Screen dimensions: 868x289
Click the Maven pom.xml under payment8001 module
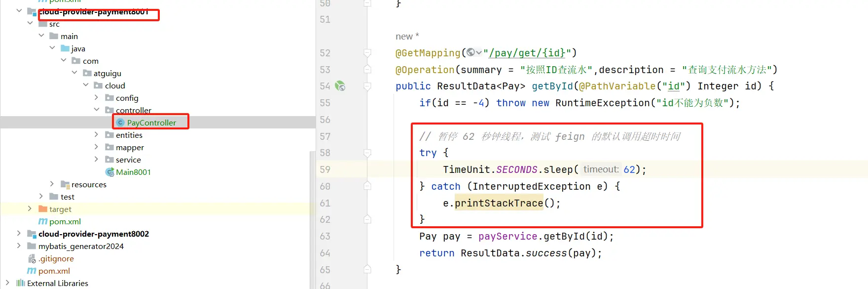(x=65, y=221)
